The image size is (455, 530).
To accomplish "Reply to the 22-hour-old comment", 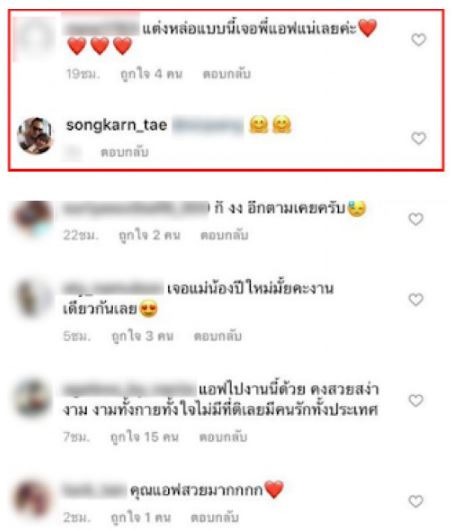I will pos(224,235).
